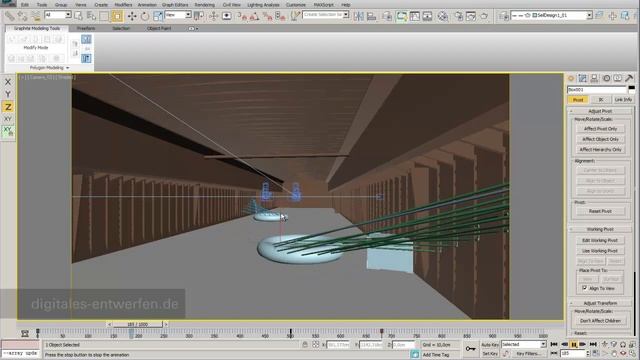Switch to the Object Paint ribbon tab
Viewport: 640px width, 360px height.
click(x=159, y=28)
